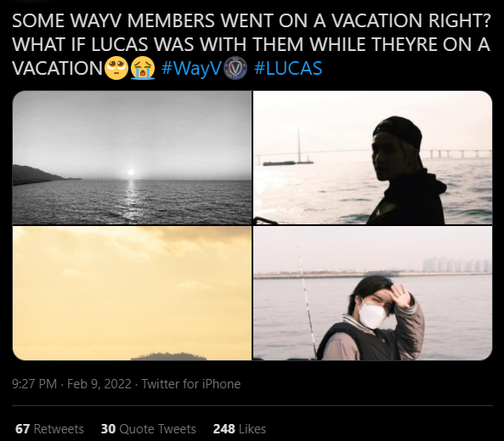Open the masked man fishing photo
Image resolution: width=504 pixels, height=441 pixels.
point(373,293)
